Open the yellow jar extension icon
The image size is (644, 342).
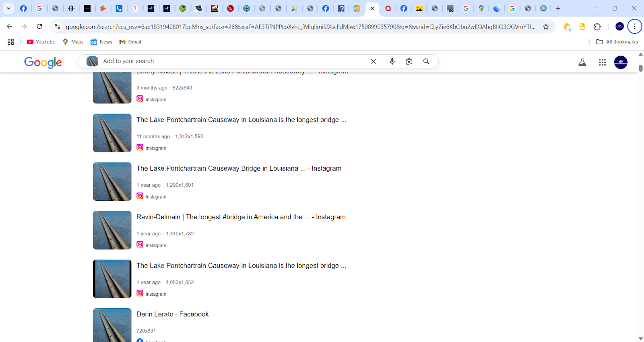coord(582,27)
